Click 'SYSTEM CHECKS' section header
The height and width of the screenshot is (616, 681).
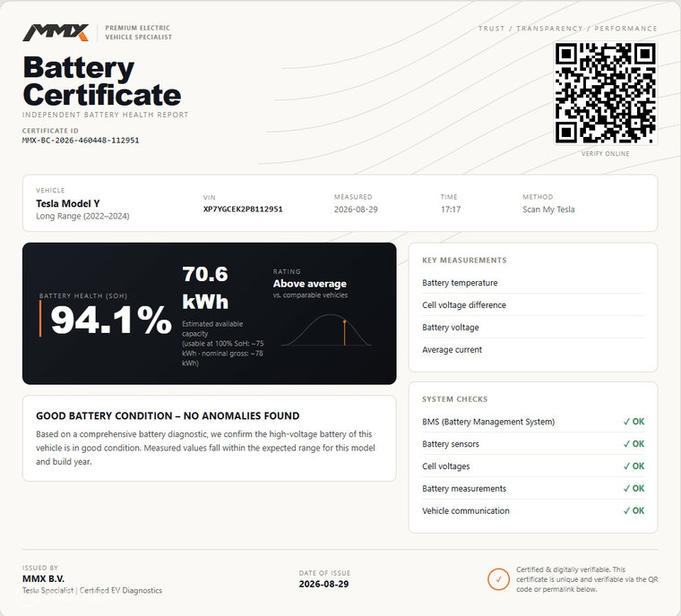[x=454, y=399]
